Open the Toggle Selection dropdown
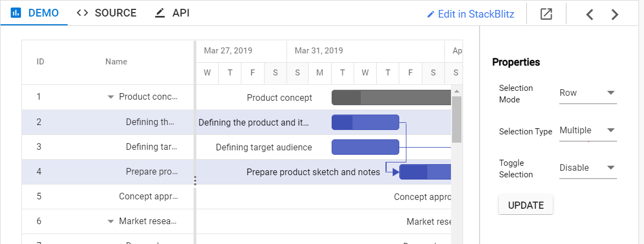 coord(587,168)
